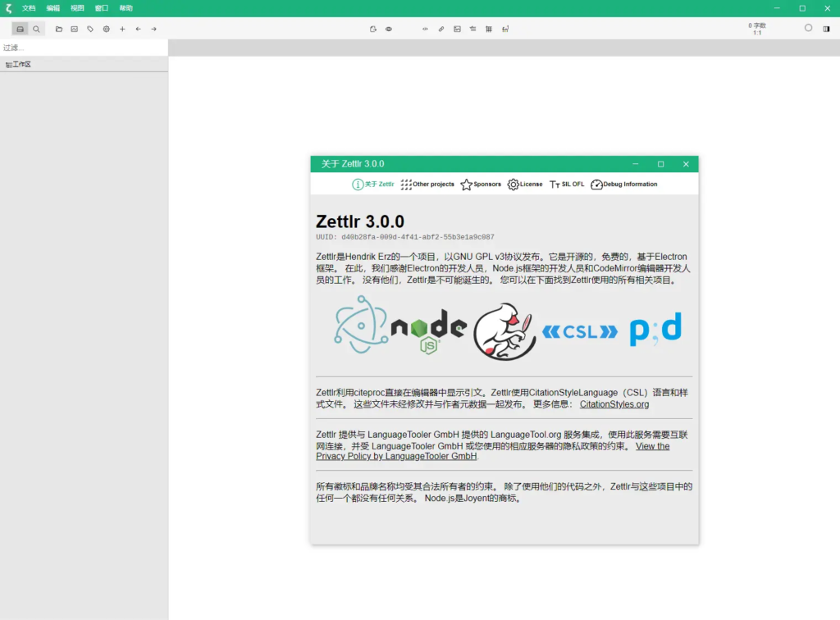
Task: Create a new file with plus icon
Action: click(123, 29)
